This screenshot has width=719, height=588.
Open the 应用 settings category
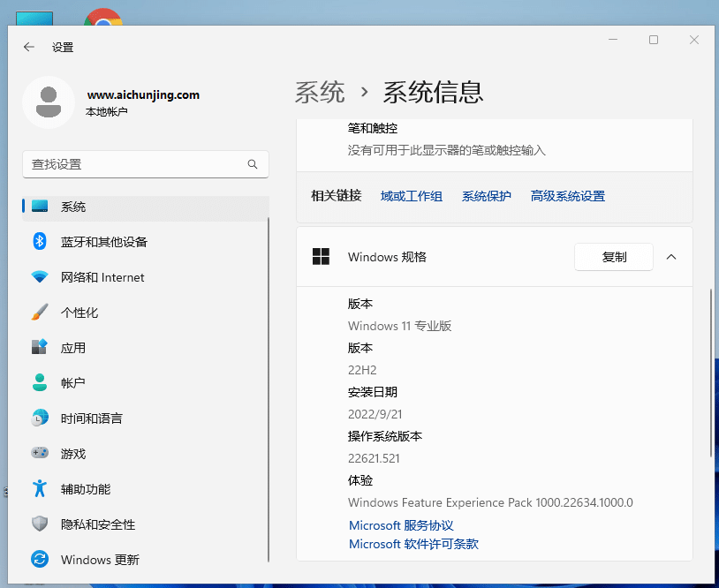[x=146, y=347]
